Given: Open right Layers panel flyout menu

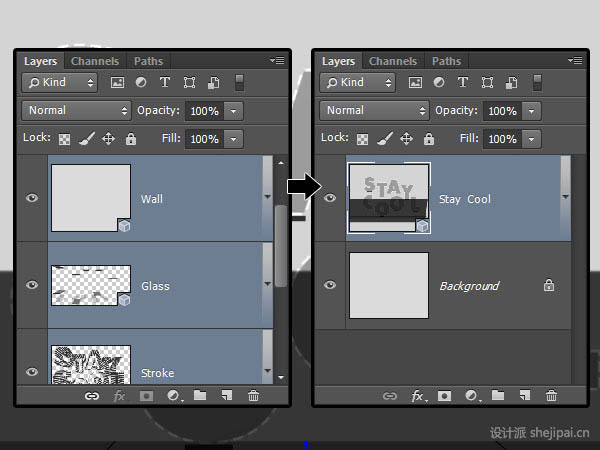Looking at the screenshot, I should pos(575,60).
